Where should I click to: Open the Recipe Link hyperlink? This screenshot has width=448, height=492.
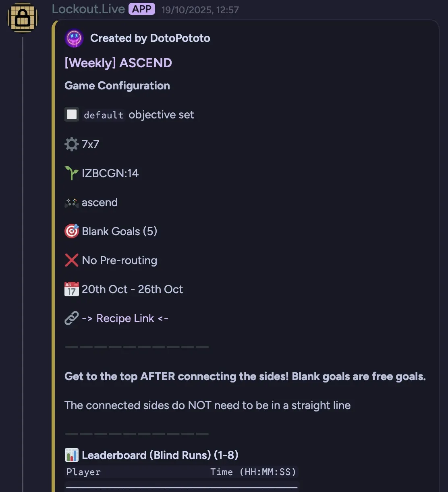(125, 318)
